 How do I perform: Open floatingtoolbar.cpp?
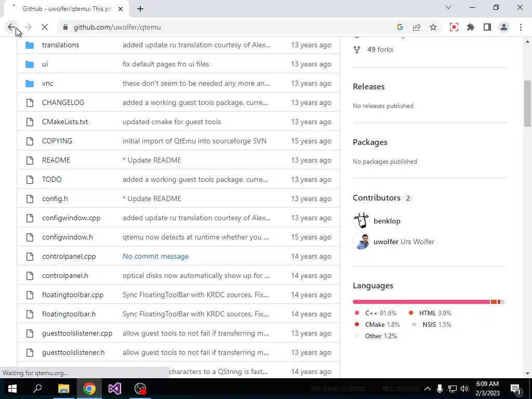[73, 295]
